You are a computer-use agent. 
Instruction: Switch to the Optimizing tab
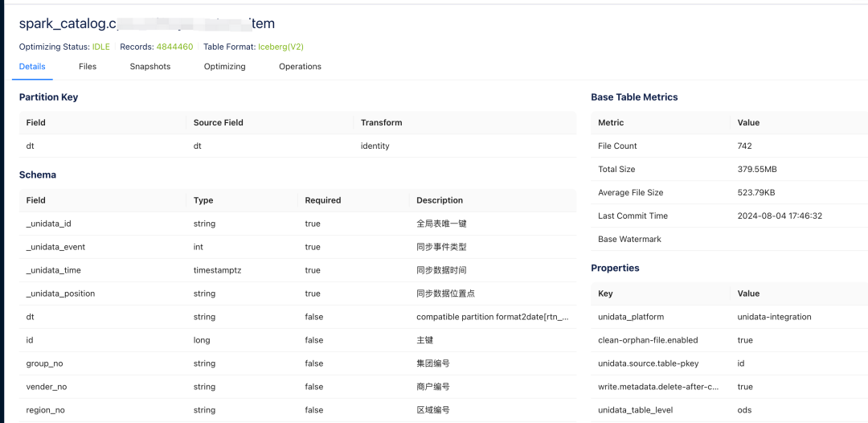coord(225,67)
